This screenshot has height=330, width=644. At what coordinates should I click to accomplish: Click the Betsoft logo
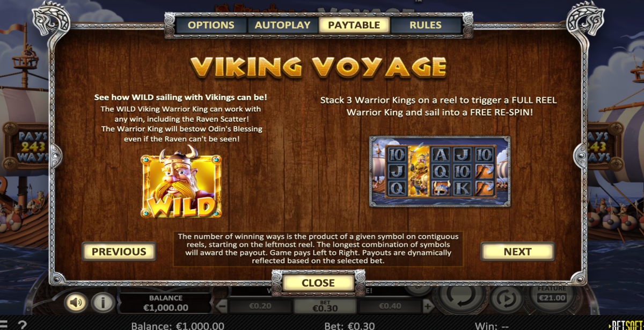coord(626,326)
